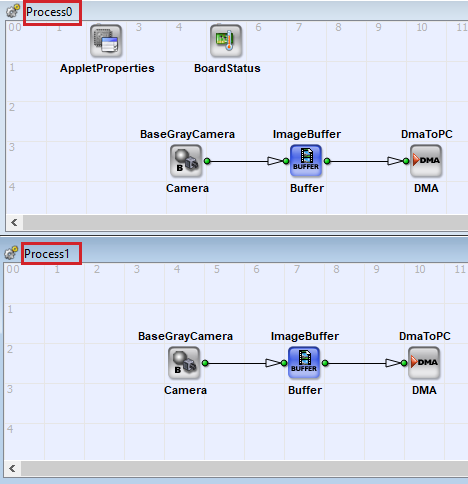The height and width of the screenshot is (484, 468).
Task: Click the DmaToPC icon in Process1
Action: (424, 363)
